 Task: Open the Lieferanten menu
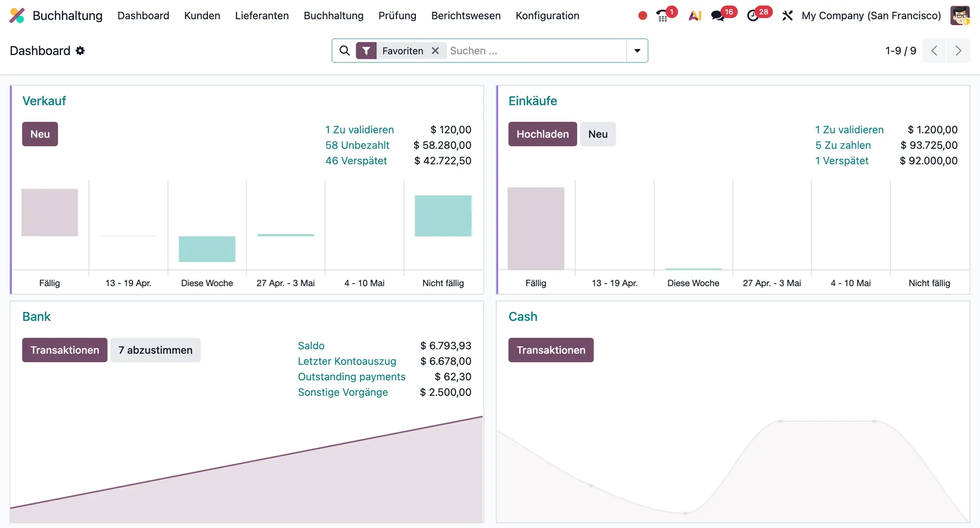[262, 16]
